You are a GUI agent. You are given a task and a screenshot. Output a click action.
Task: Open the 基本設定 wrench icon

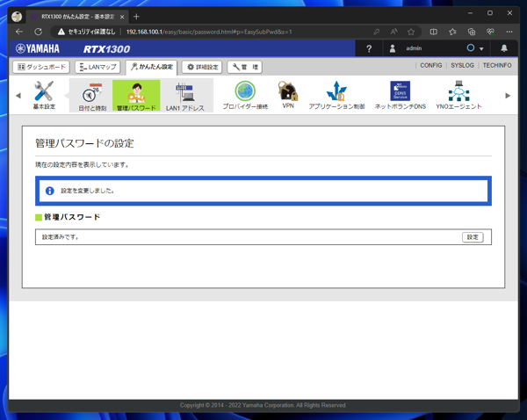pos(44,95)
